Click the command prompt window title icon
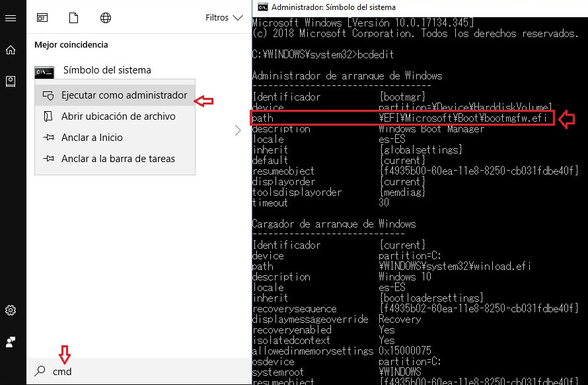The width and height of the screenshot is (588, 385). click(x=262, y=7)
